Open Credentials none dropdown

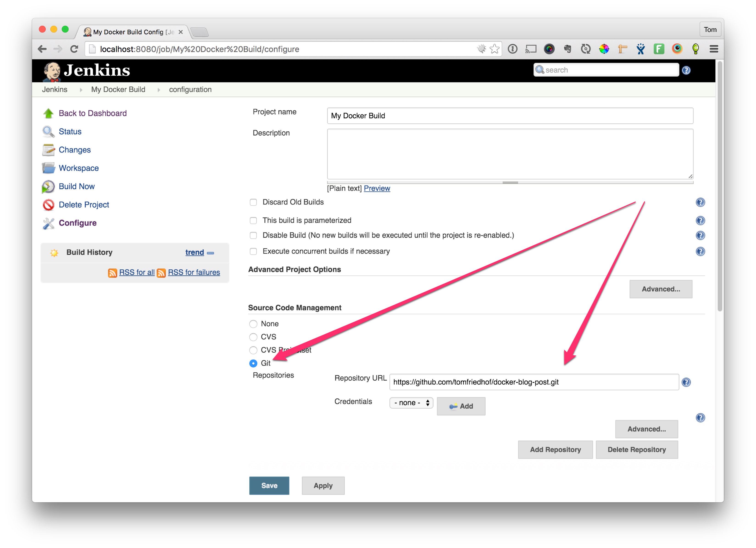tap(411, 403)
